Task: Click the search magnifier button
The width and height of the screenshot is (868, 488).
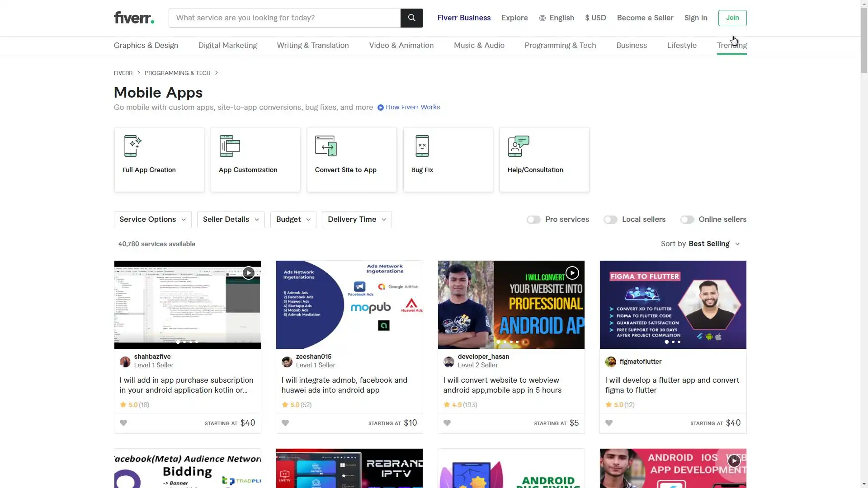Action: pyautogui.click(x=411, y=18)
